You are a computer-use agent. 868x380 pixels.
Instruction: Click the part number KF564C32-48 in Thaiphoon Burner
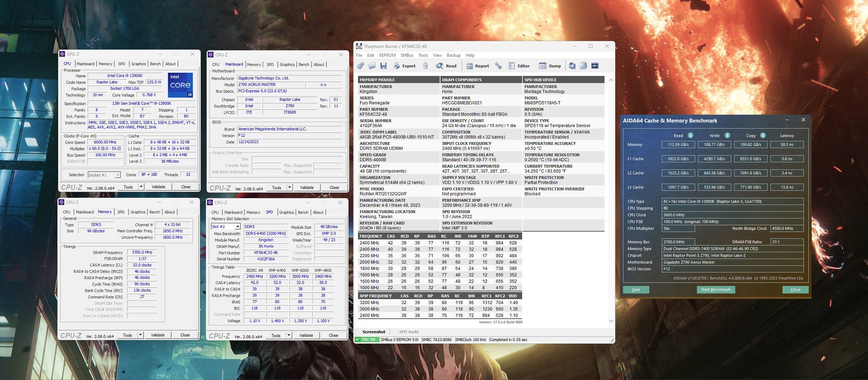(373, 114)
